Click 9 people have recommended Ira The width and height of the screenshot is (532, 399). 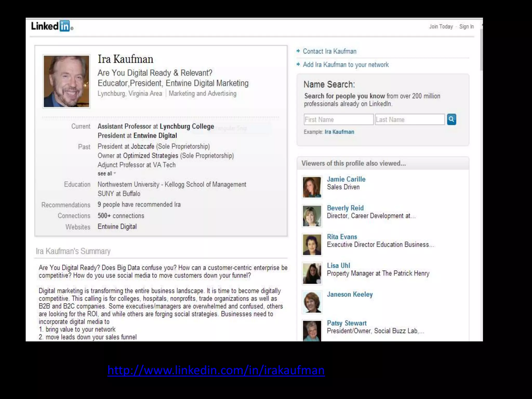139,205
